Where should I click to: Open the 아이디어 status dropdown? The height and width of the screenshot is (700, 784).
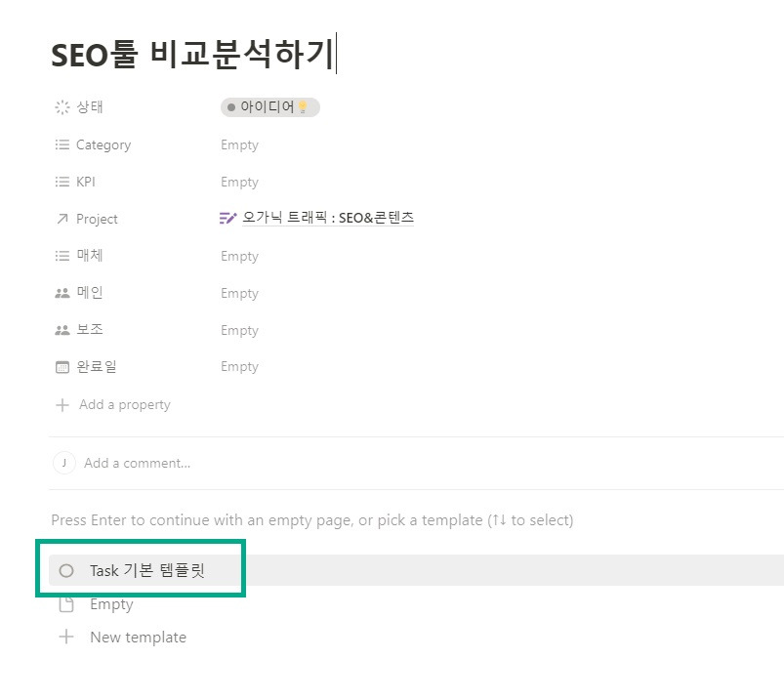(269, 107)
